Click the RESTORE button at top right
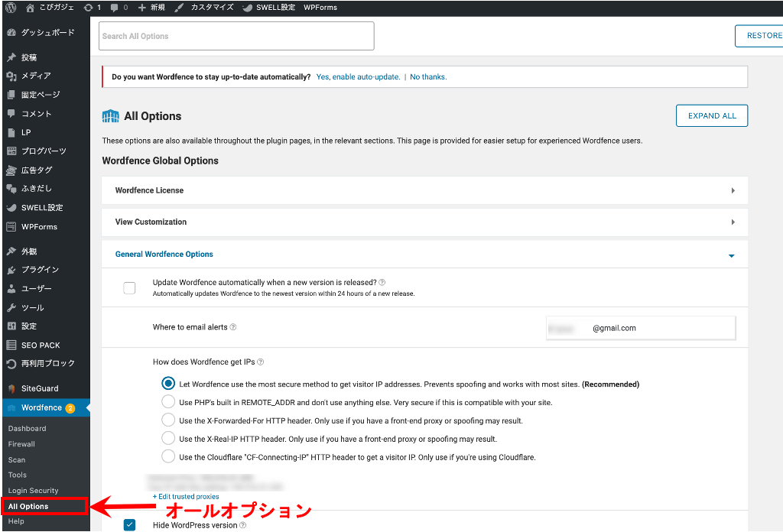The image size is (783, 532). click(x=759, y=36)
